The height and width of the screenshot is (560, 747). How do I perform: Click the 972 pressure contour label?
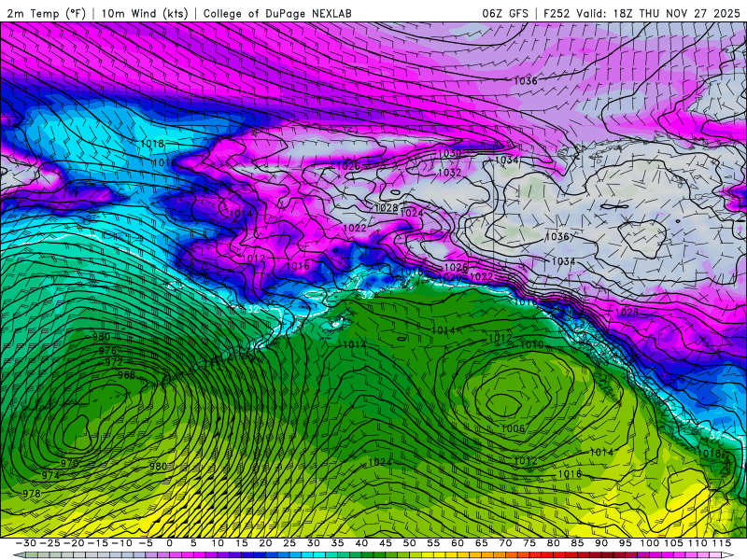[x=114, y=362]
